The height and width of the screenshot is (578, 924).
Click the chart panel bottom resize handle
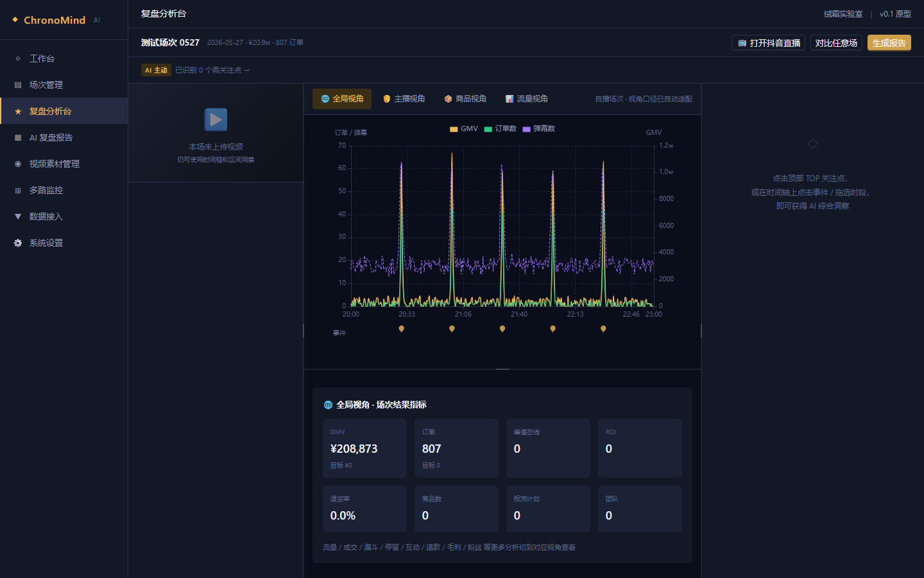click(x=502, y=369)
